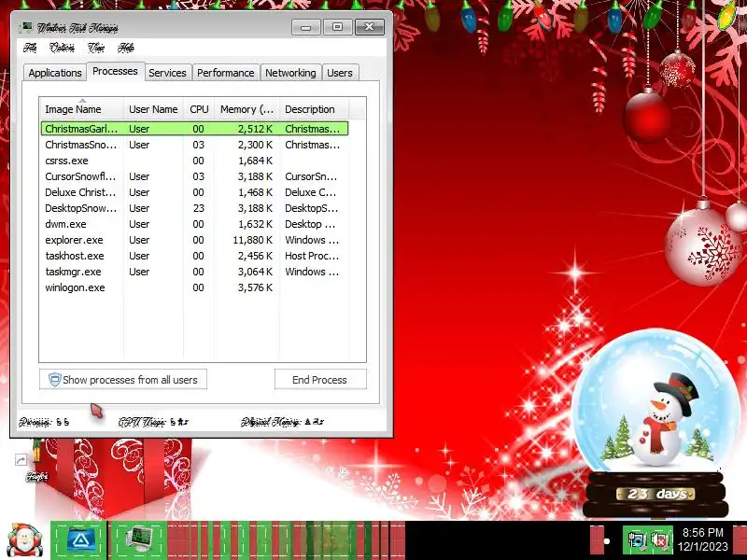Open the View menu
The width and height of the screenshot is (747, 560).
click(96, 48)
